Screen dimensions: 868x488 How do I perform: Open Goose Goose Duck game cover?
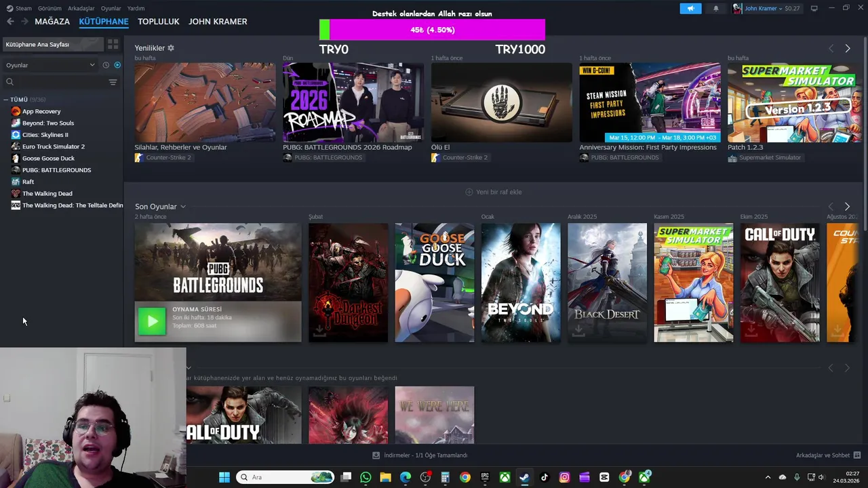click(435, 283)
